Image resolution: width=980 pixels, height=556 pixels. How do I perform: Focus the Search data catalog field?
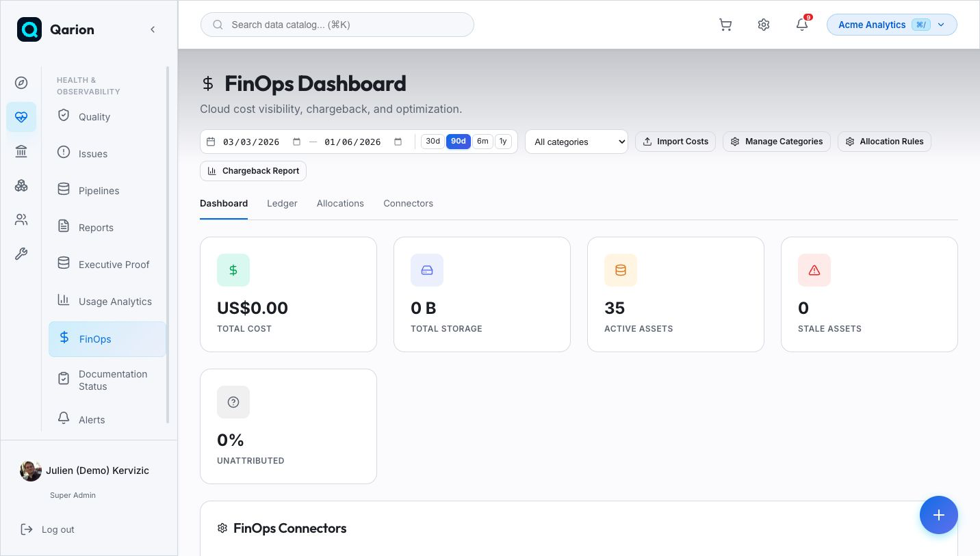pos(337,25)
